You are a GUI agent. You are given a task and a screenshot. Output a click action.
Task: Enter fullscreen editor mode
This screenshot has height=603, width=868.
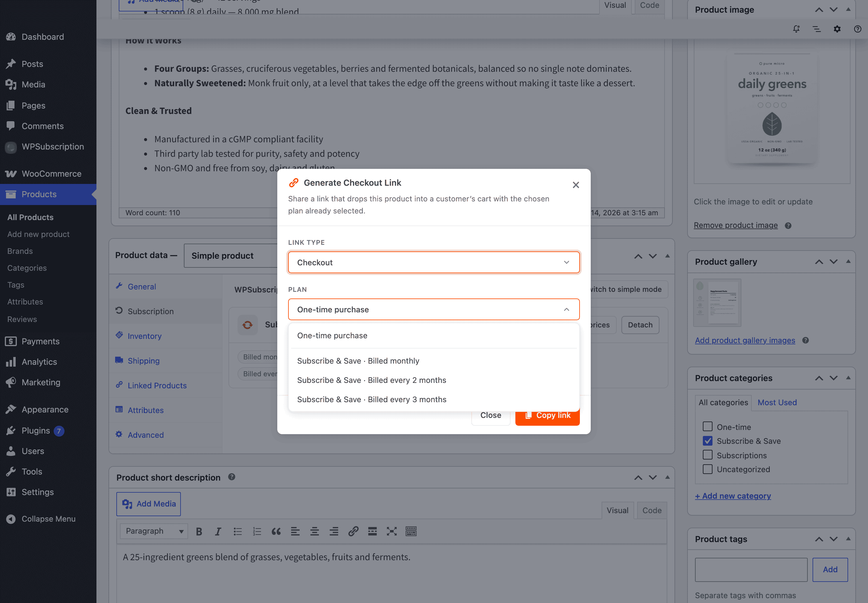click(392, 532)
